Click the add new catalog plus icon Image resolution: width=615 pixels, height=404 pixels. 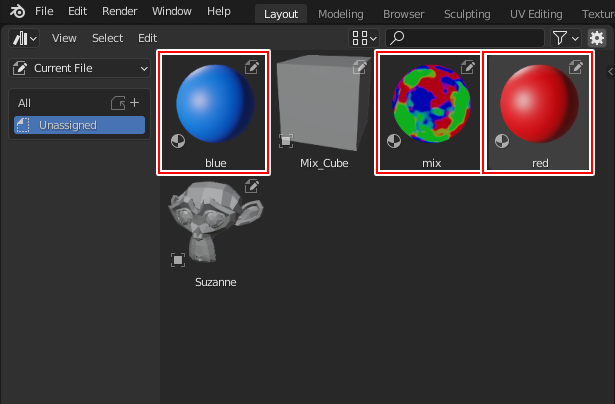click(x=135, y=103)
